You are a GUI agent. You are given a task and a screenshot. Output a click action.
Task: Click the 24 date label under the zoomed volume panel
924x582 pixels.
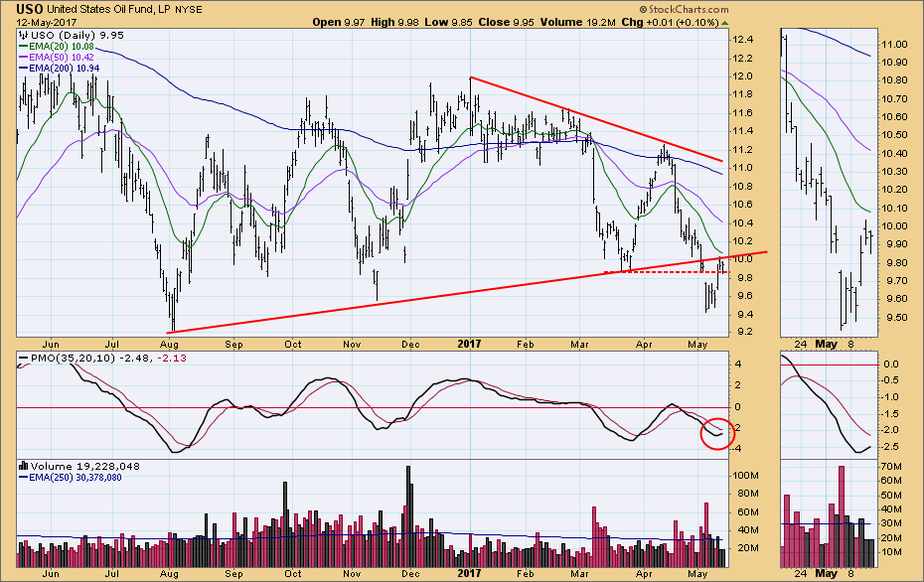800,573
